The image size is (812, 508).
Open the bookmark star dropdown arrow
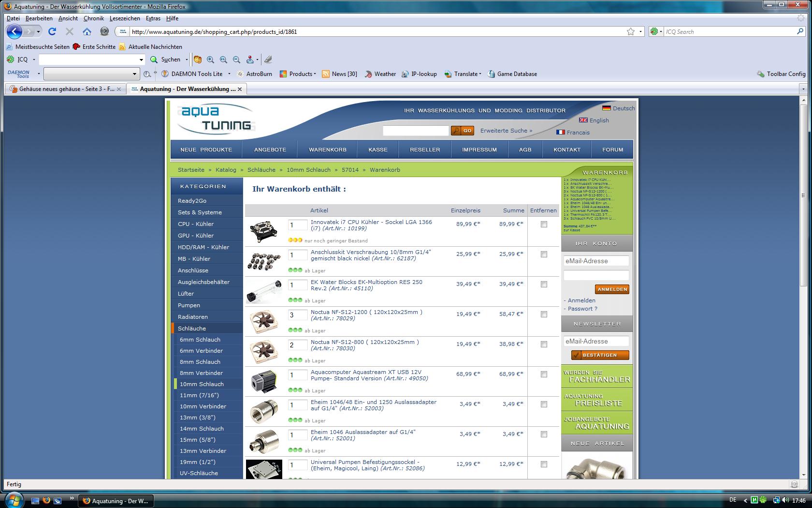[x=640, y=31]
